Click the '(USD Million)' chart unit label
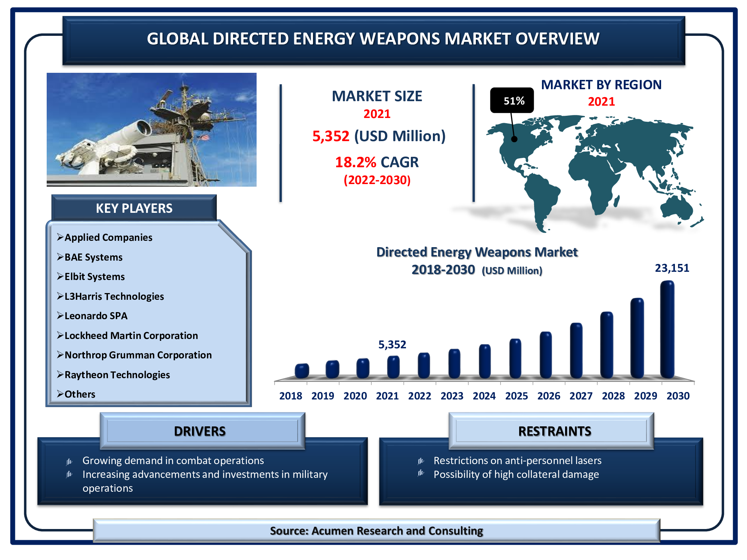747x560 pixels. [x=512, y=271]
